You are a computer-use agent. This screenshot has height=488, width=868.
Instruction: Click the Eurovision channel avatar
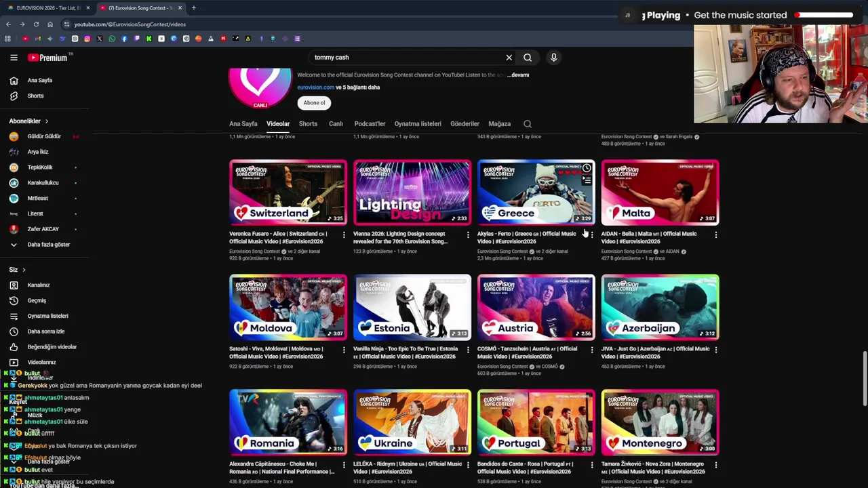[260, 88]
